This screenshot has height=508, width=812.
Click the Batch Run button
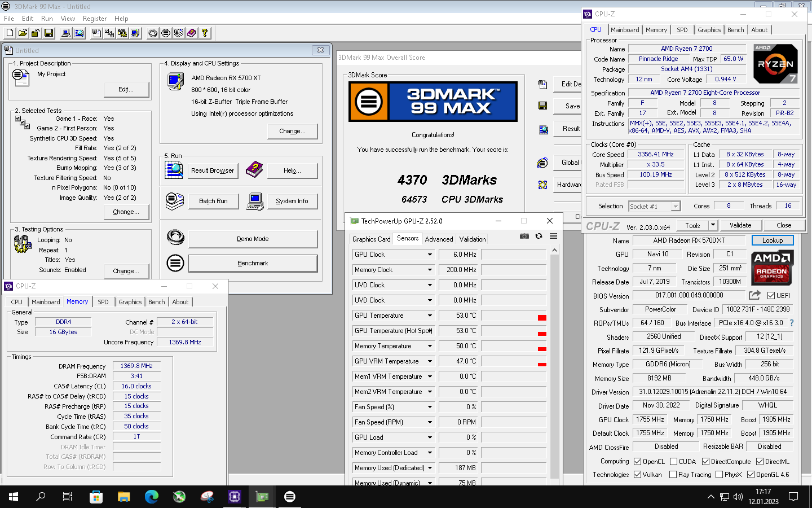coord(213,201)
